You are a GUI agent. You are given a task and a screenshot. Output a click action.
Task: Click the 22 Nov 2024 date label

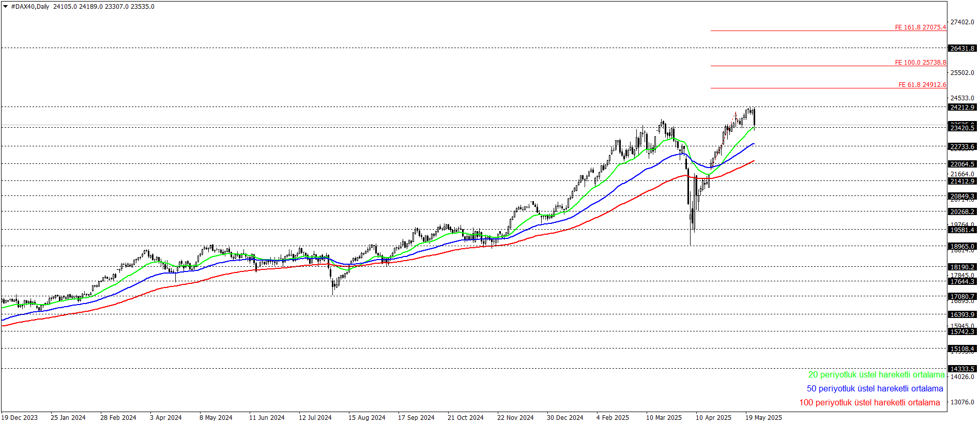[x=515, y=418]
